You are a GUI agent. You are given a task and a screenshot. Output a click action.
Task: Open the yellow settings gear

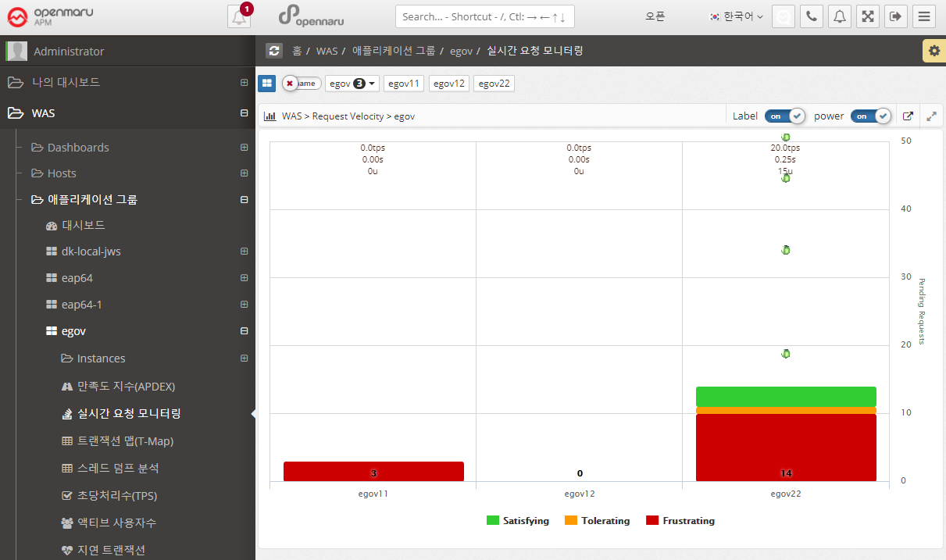pos(934,51)
